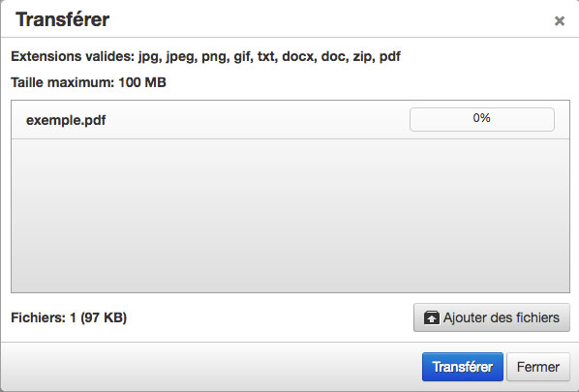Click the upload tray icon beside Ajouter des fichiers

[x=431, y=317]
